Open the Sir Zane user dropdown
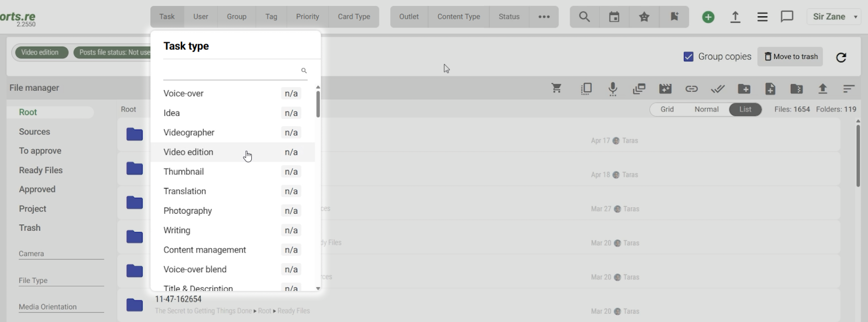The width and height of the screenshot is (868, 322). click(x=835, y=17)
